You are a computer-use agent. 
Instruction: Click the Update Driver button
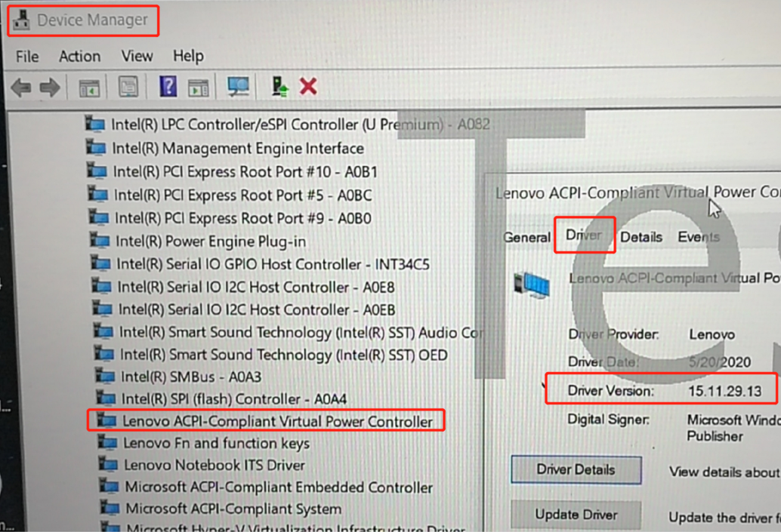[x=576, y=515]
